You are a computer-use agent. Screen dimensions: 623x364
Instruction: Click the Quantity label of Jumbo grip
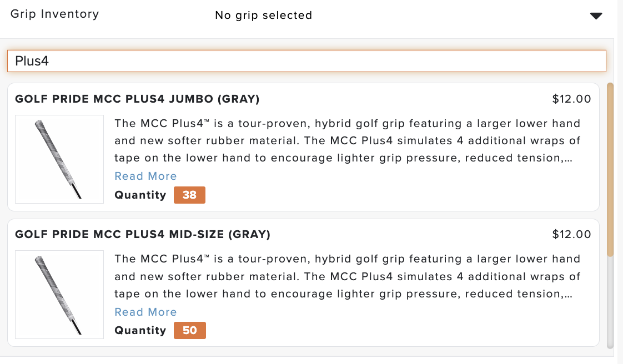pos(140,195)
